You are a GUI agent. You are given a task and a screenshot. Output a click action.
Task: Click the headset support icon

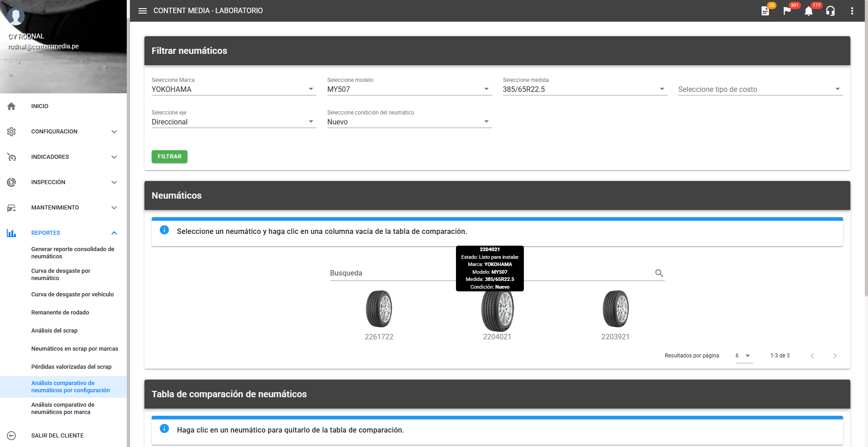click(830, 11)
